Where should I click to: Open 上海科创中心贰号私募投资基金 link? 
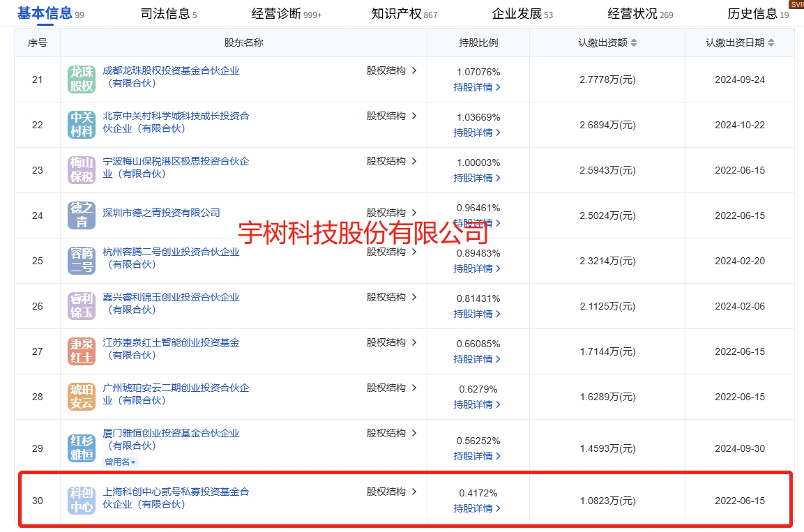pos(176,498)
